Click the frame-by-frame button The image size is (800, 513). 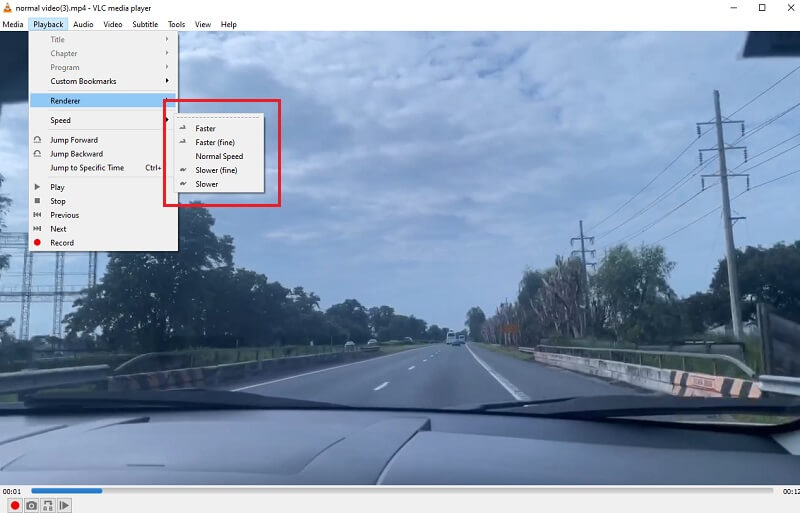click(64, 505)
